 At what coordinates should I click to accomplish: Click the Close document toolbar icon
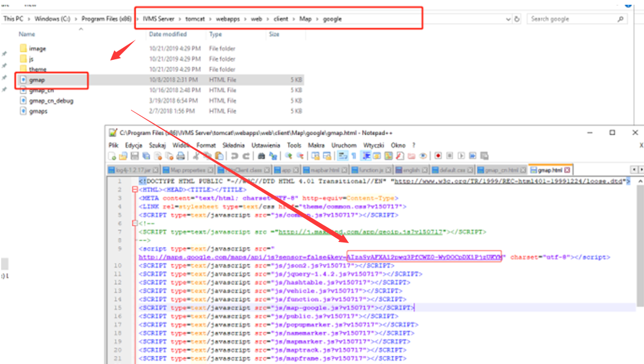point(158,156)
